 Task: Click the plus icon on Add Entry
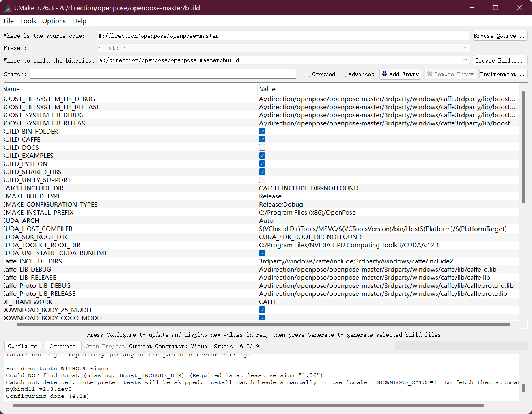coord(385,74)
